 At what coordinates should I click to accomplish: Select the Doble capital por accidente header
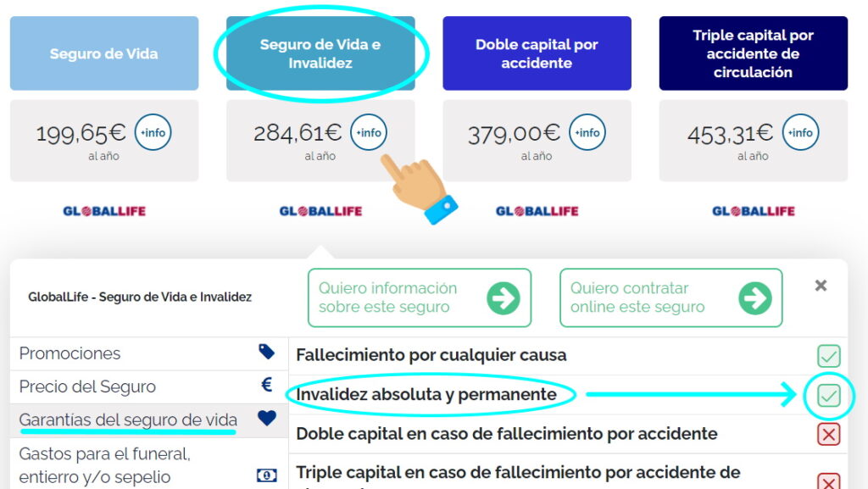tap(537, 53)
